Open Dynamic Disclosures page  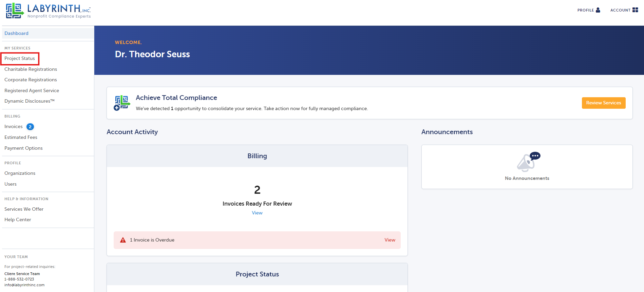tap(29, 101)
